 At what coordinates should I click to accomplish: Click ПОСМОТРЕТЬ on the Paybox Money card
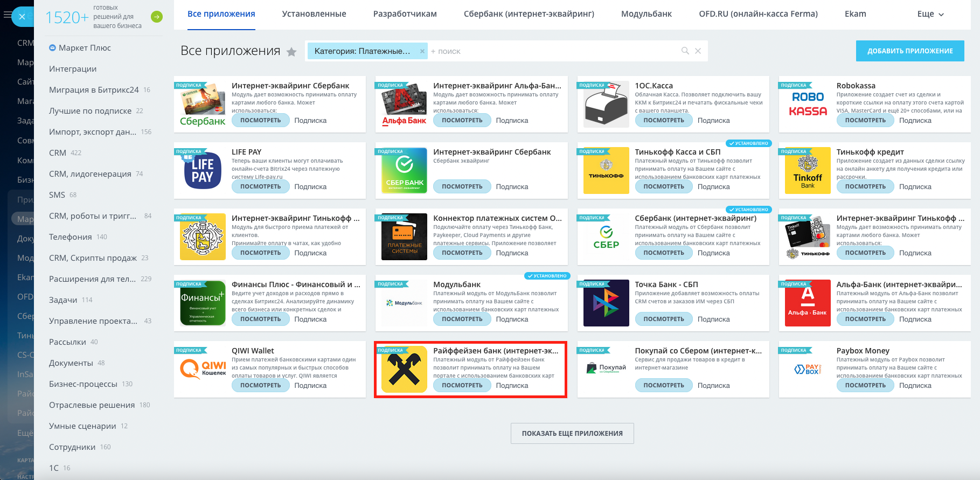point(865,386)
